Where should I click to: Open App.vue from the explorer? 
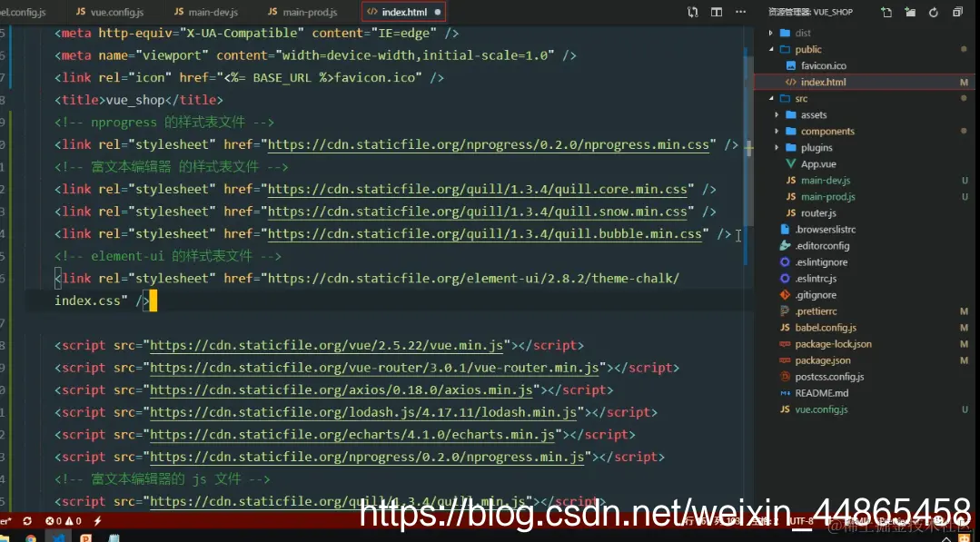[x=818, y=164]
